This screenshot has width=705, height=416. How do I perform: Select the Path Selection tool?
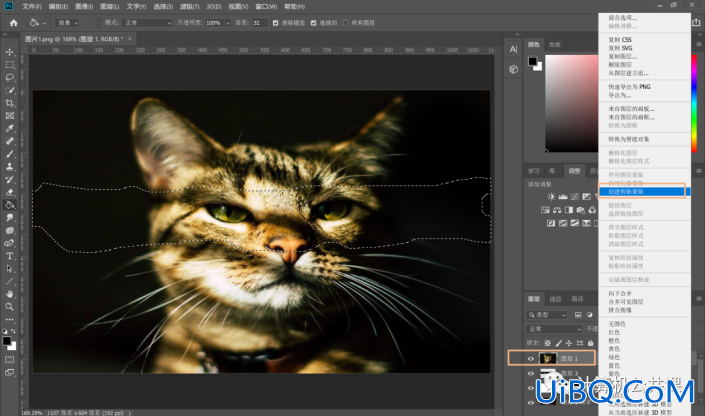tap(9, 268)
